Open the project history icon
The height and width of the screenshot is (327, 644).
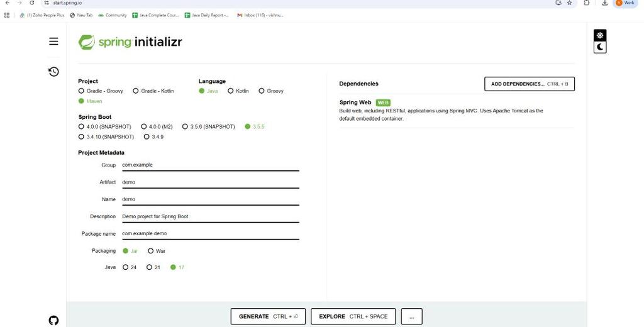[53, 72]
